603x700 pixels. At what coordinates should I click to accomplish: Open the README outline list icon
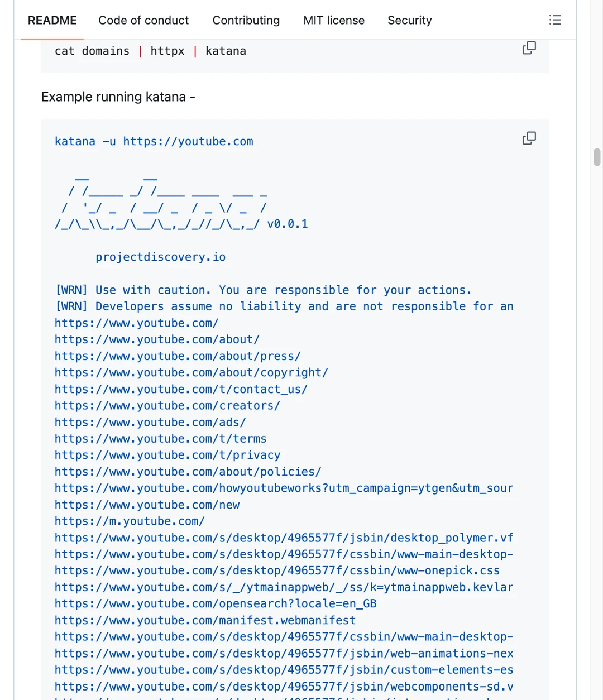click(555, 20)
